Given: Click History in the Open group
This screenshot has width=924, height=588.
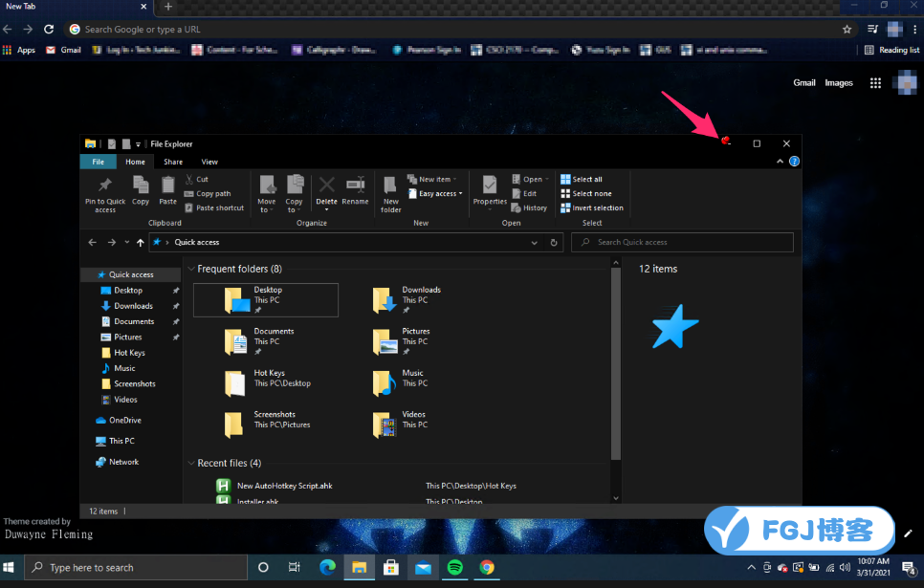Looking at the screenshot, I should pos(529,208).
